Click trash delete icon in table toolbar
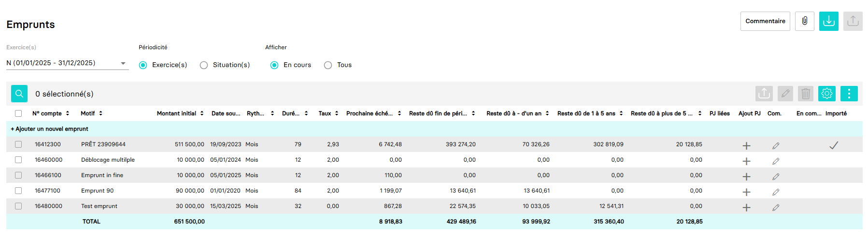 (806, 94)
